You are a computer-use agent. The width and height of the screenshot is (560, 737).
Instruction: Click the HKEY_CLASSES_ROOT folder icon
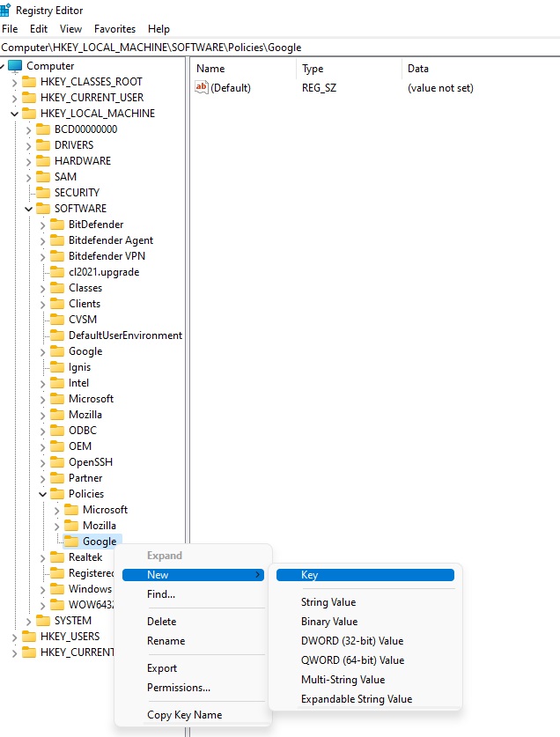coord(29,82)
